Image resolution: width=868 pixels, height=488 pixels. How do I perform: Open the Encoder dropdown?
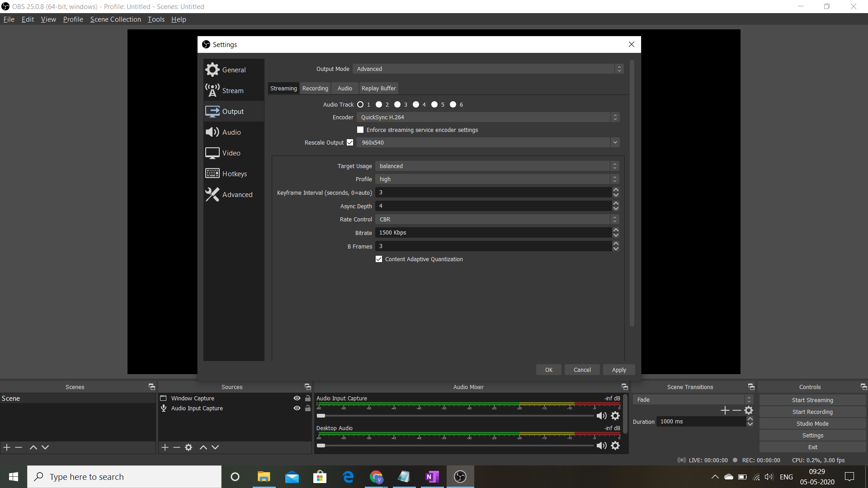pyautogui.click(x=488, y=117)
